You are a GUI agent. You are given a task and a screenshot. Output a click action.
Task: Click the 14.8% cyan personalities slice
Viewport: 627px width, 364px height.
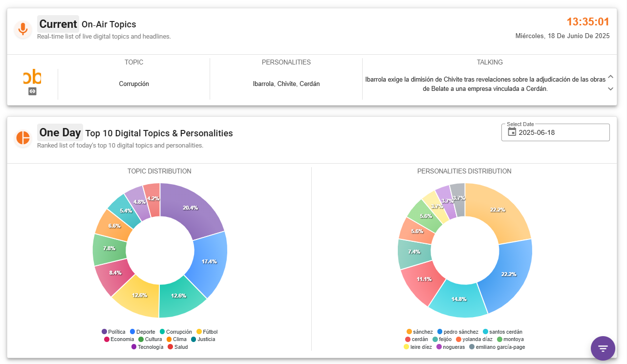(x=459, y=299)
